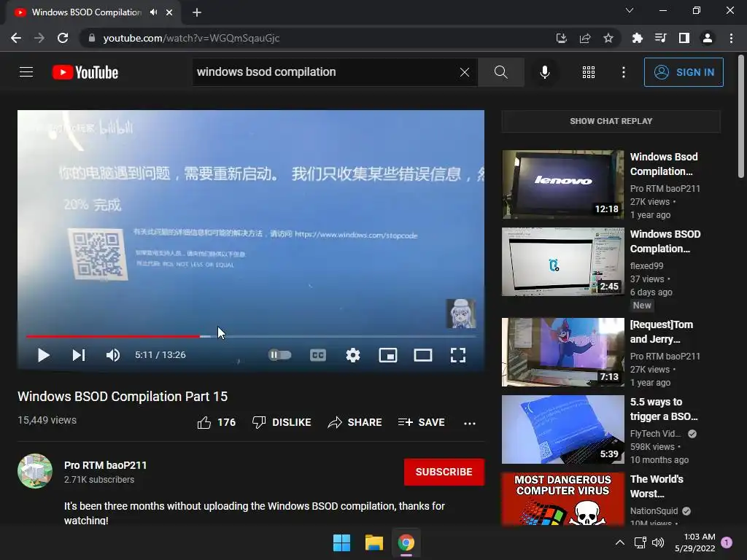Open the tab search chevron

point(630,10)
